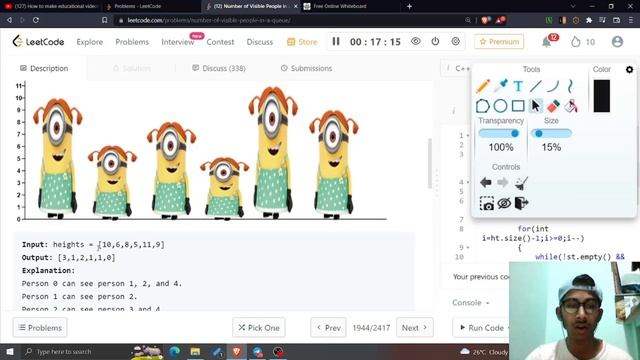The height and width of the screenshot is (360, 640).
Task: Take a screenshot with camera icon
Action: pyautogui.click(x=487, y=203)
